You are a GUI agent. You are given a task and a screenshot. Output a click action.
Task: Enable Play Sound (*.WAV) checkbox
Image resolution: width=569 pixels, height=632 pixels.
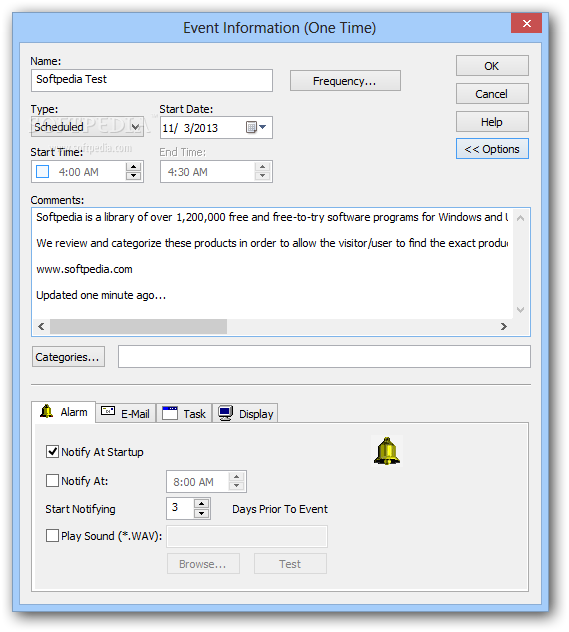(52, 536)
